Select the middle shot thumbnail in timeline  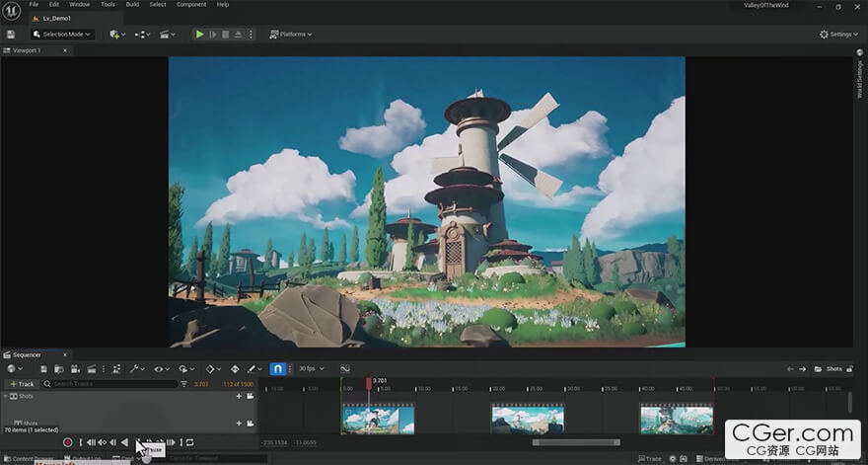tap(528, 419)
